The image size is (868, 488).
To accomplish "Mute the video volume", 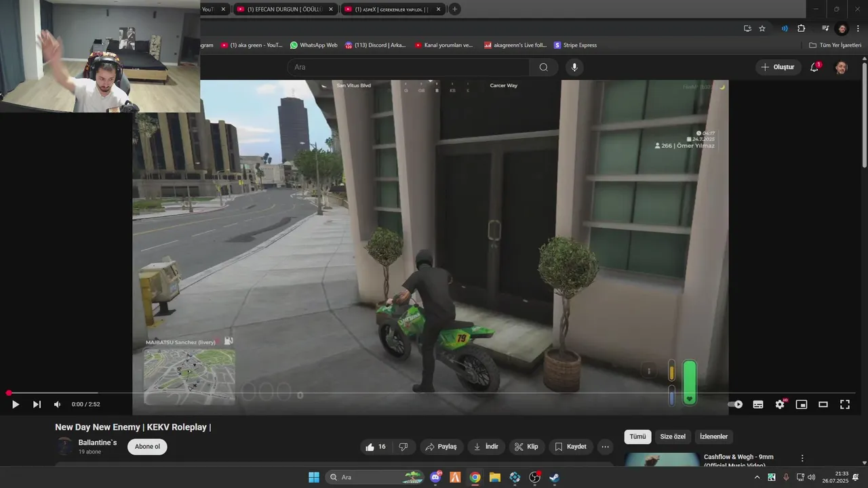I will 57,405.
